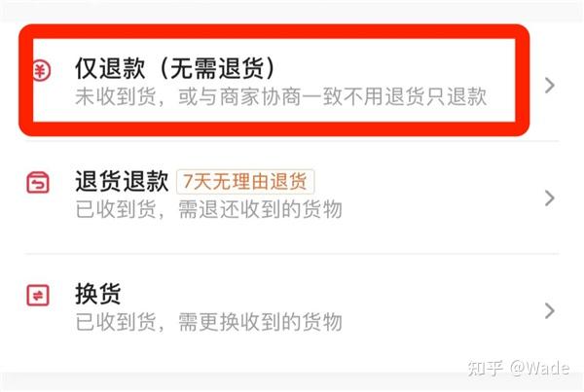Select 仅退款（无需退货）title
584x392 pixels.
click(175, 68)
